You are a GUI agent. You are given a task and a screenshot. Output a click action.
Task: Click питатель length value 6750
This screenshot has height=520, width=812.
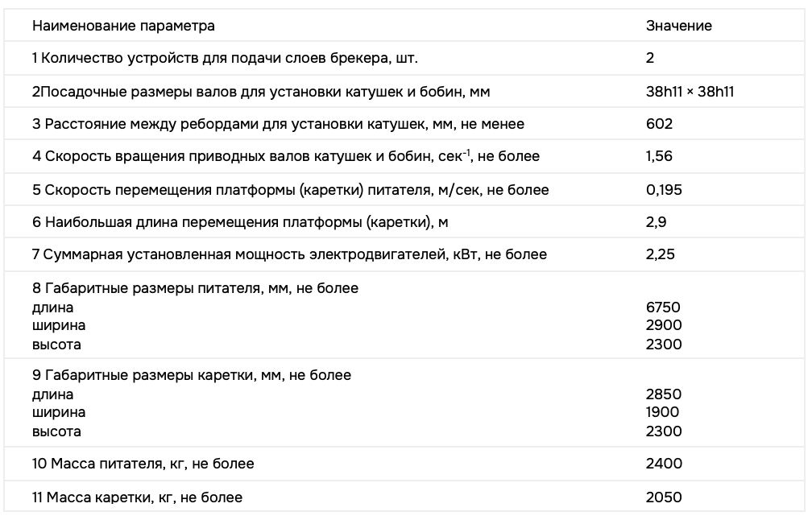point(663,307)
